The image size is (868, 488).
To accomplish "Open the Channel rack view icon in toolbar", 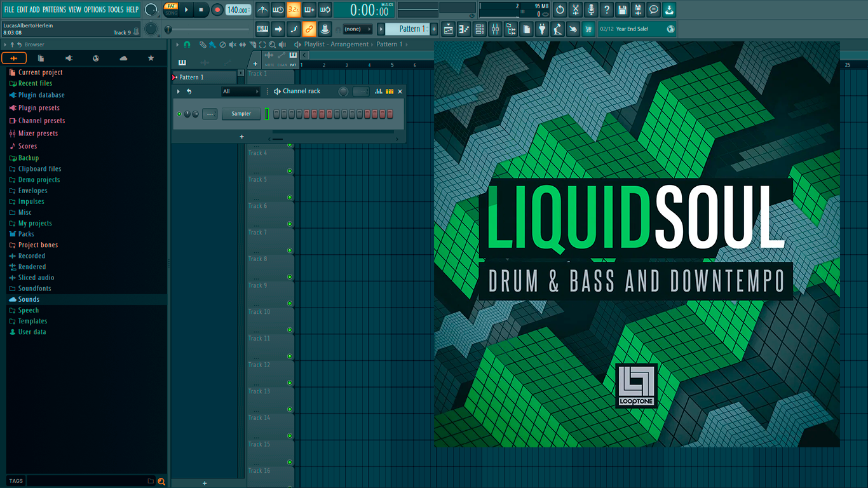I will tap(480, 29).
